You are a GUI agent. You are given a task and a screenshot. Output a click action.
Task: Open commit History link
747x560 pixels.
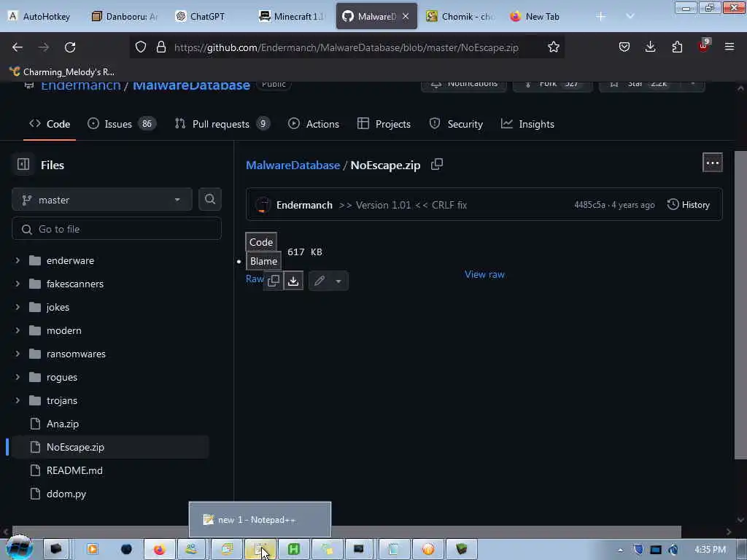click(689, 205)
